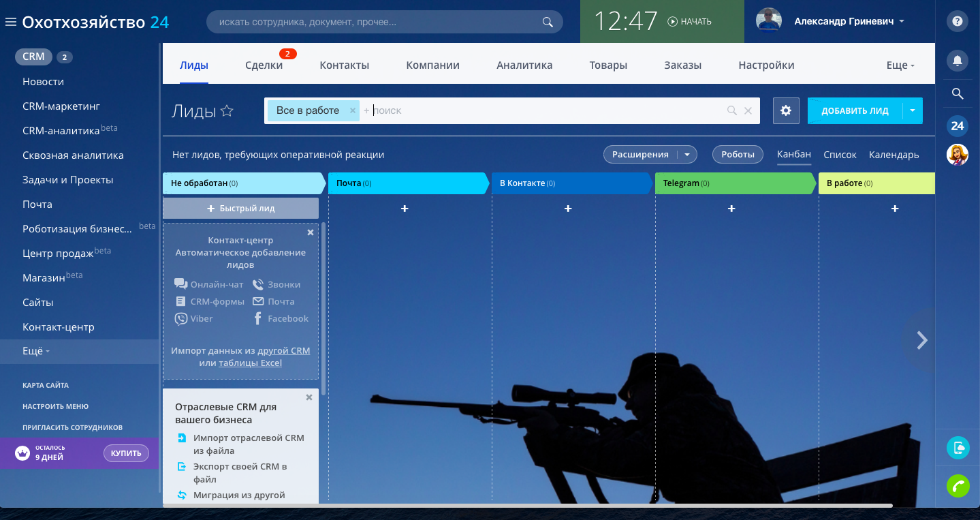980x520 pixels.
Task: Close the Контакт-центр panel
Action: click(x=311, y=232)
